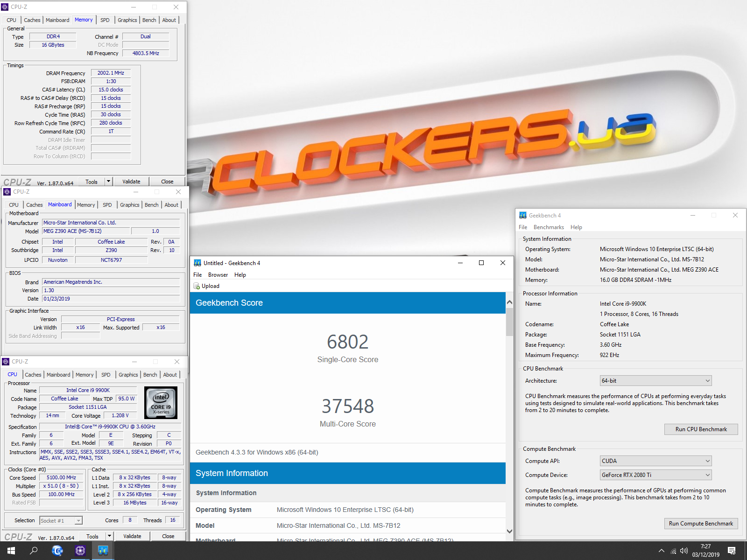Click the Multiplier x 51.0 field

[61, 486]
